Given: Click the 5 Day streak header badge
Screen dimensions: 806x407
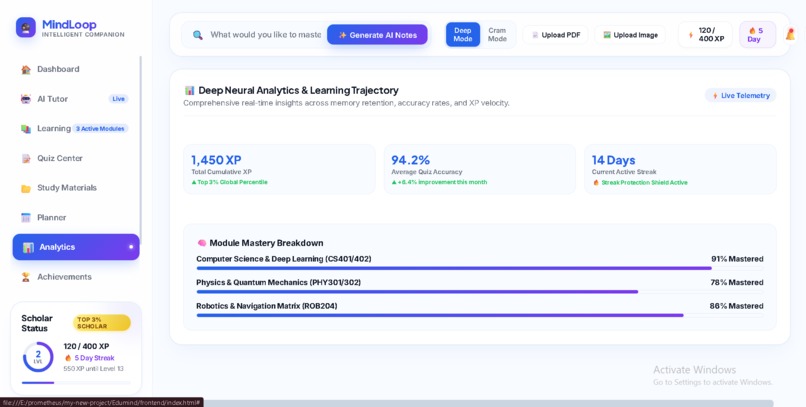Looking at the screenshot, I should click(758, 34).
